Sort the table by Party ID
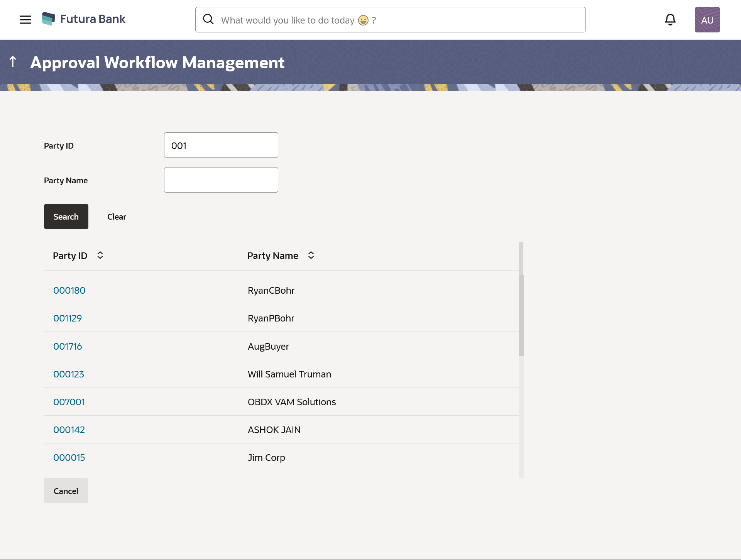Screen dimensions: 741x560 [100, 255]
